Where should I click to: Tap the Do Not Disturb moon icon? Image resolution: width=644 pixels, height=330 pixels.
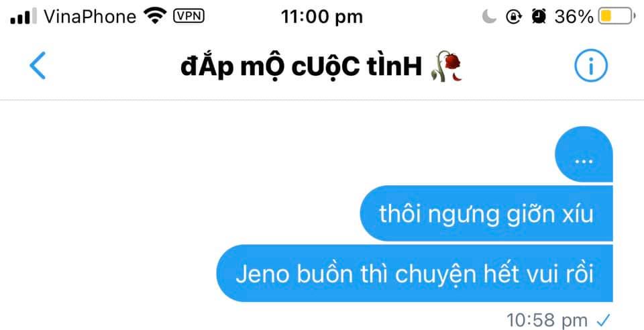pos(489,16)
